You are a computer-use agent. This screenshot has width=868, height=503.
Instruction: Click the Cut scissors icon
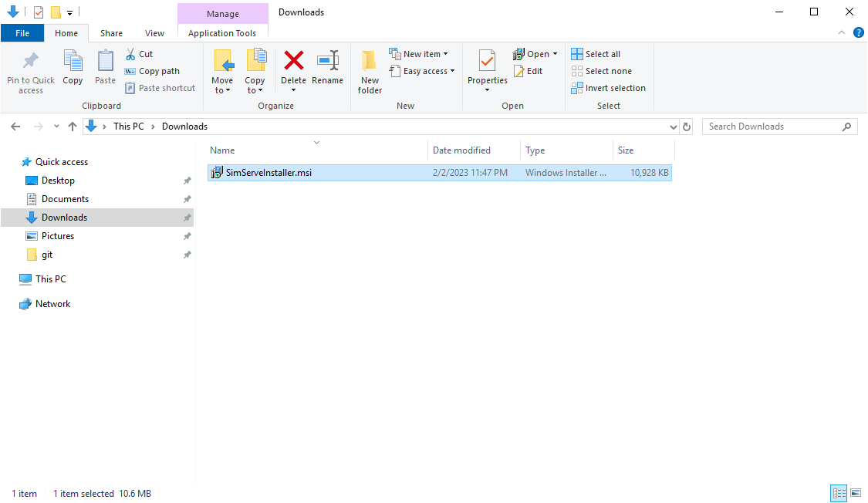tap(130, 54)
